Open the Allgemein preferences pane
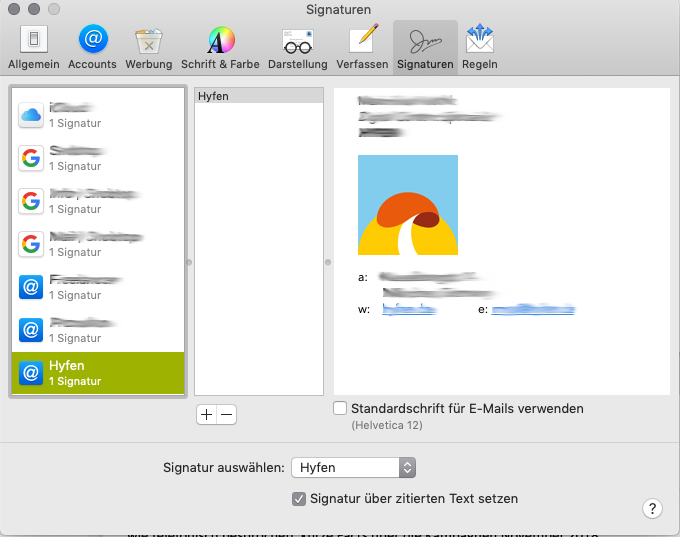This screenshot has width=680, height=537. tap(34, 47)
